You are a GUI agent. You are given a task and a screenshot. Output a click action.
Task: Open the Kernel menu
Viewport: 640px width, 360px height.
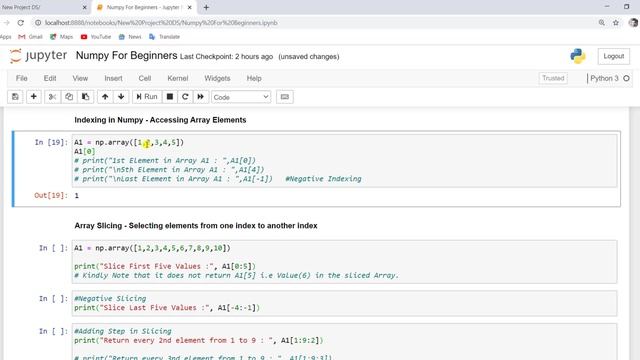178,78
